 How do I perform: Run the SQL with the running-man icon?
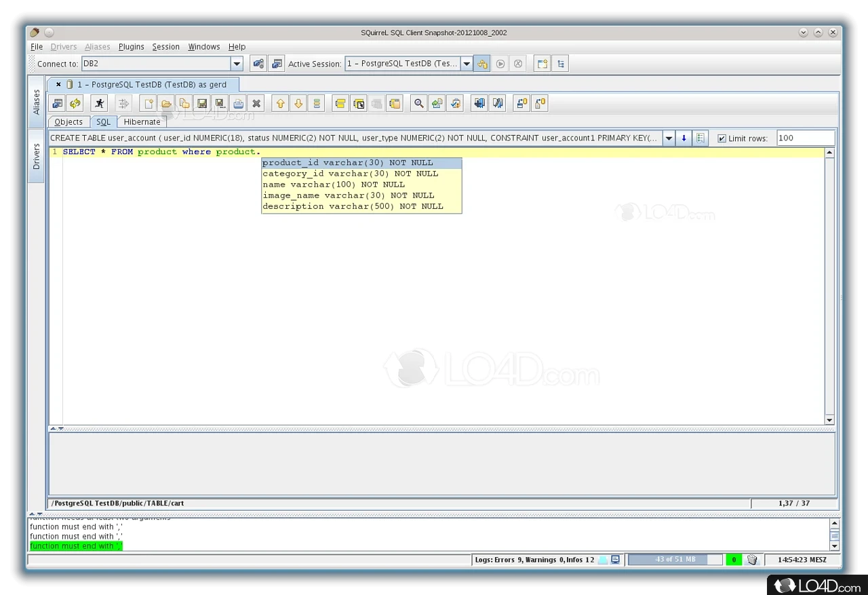(x=100, y=104)
